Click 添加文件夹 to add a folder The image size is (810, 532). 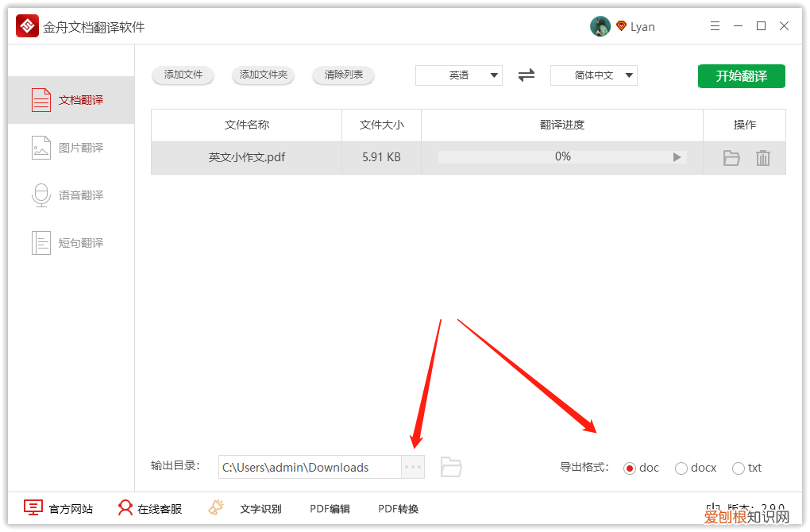coord(263,75)
